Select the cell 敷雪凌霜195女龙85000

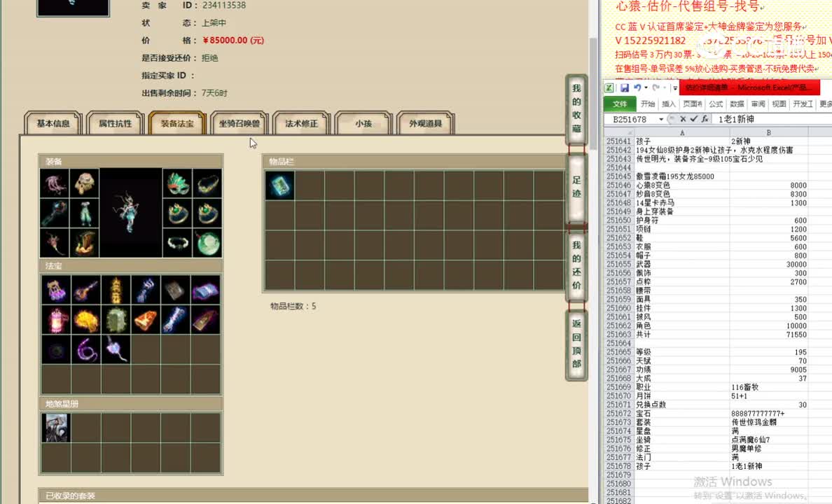(682, 176)
